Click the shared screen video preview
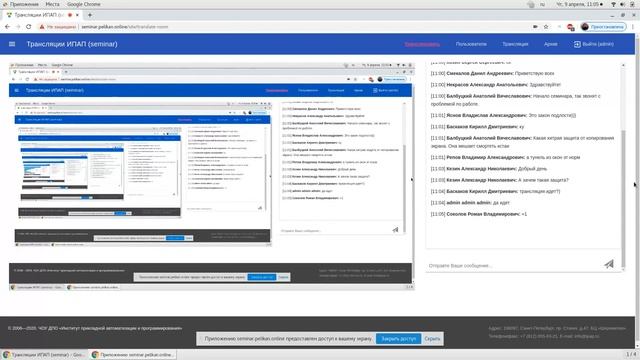Viewport: 640px width, 360px height. pos(211,176)
